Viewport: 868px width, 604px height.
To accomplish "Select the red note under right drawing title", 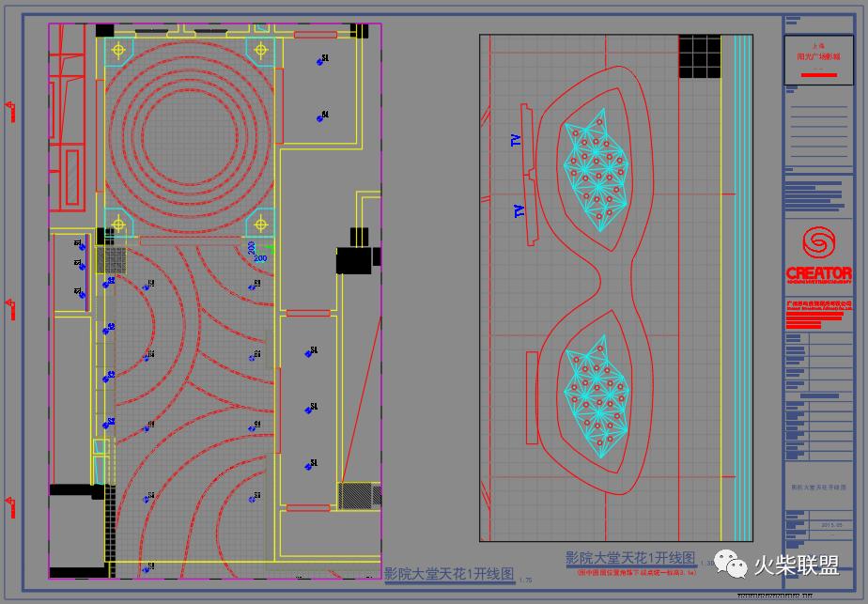I will coord(637,572).
